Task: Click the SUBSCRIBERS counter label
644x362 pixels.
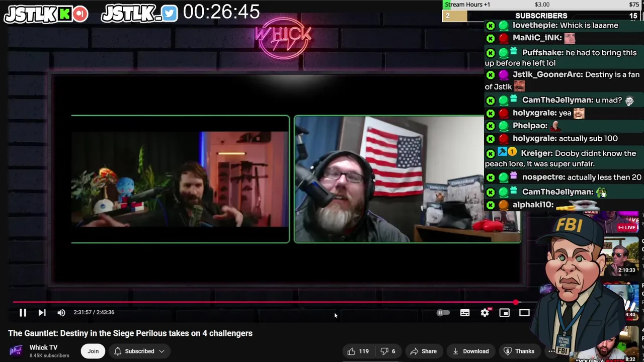Action: (541, 16)
